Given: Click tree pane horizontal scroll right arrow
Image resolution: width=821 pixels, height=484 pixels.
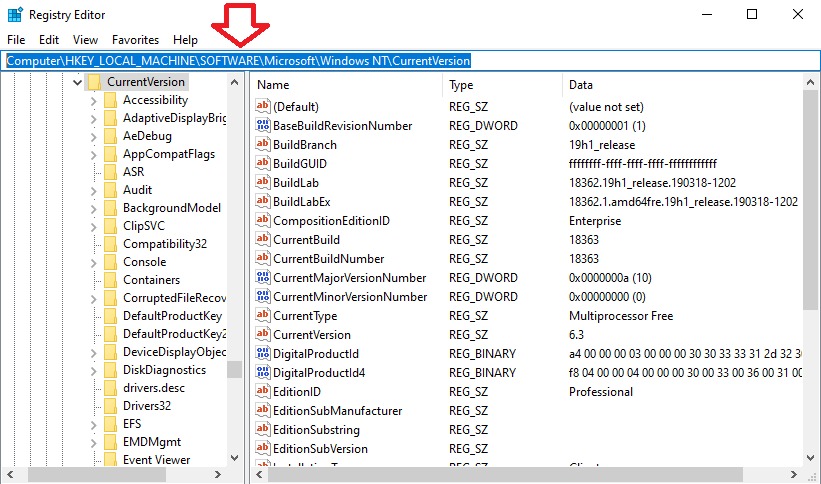Looking at the screenshot, I should 218,475.
